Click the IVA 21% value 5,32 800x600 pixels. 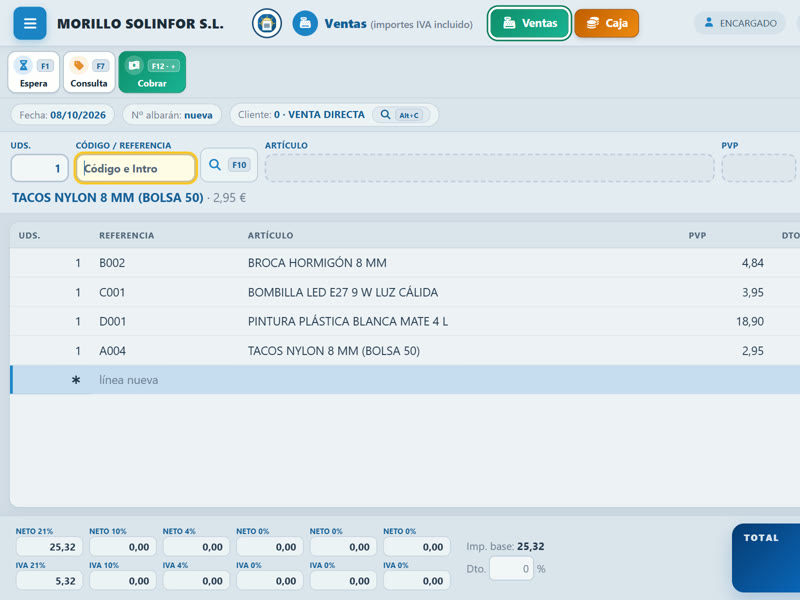49,581
